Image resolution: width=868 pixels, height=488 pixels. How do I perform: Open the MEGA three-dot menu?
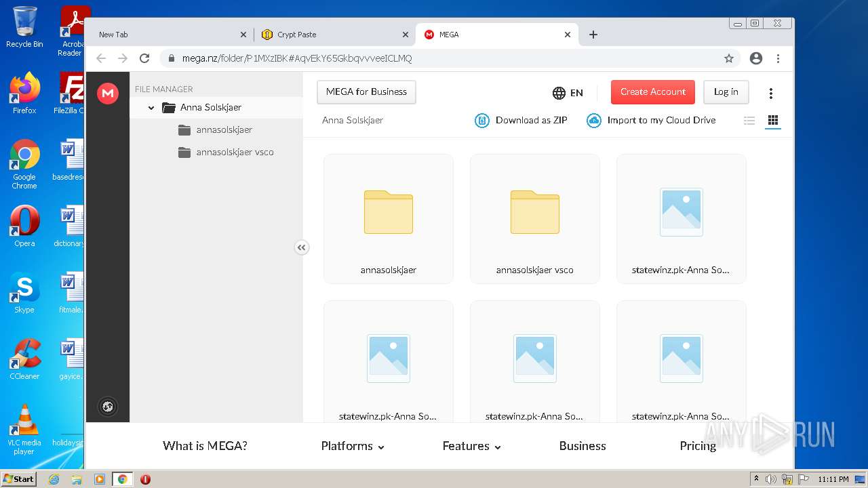pyautogui.click(x=771, y=94)
